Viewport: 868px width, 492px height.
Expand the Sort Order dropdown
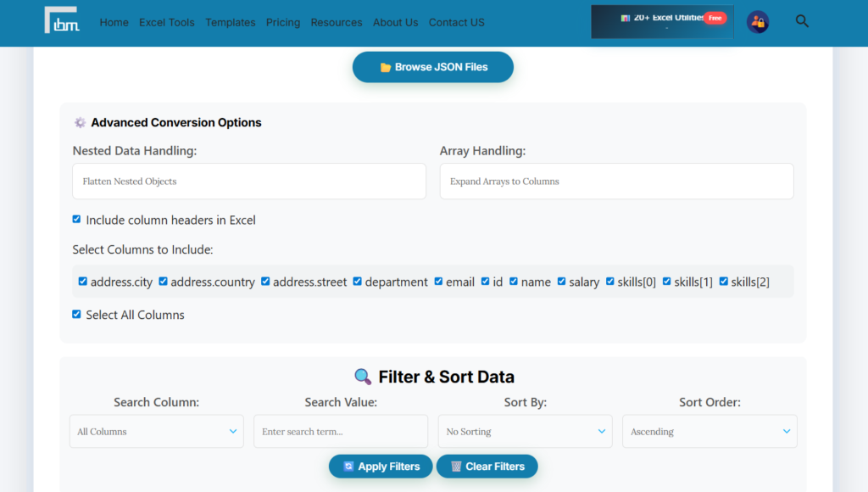tap(709, 431)
